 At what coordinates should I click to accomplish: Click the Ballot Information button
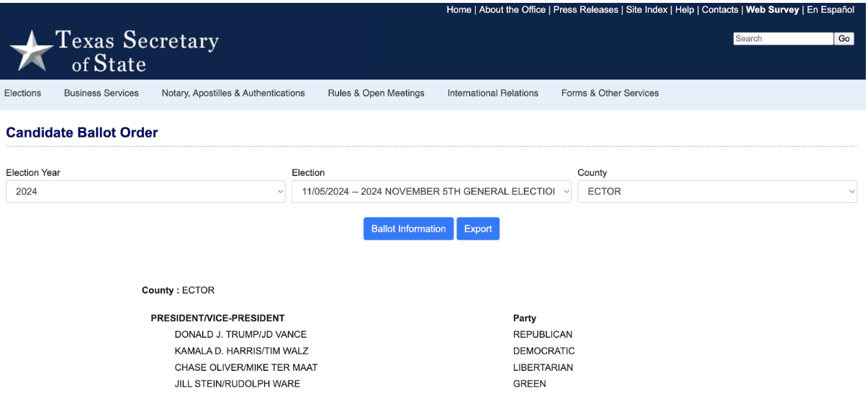408,229
